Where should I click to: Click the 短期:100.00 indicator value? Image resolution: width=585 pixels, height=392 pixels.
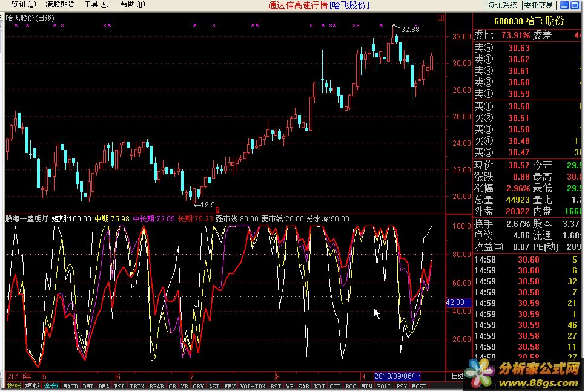tap(71, 219)
